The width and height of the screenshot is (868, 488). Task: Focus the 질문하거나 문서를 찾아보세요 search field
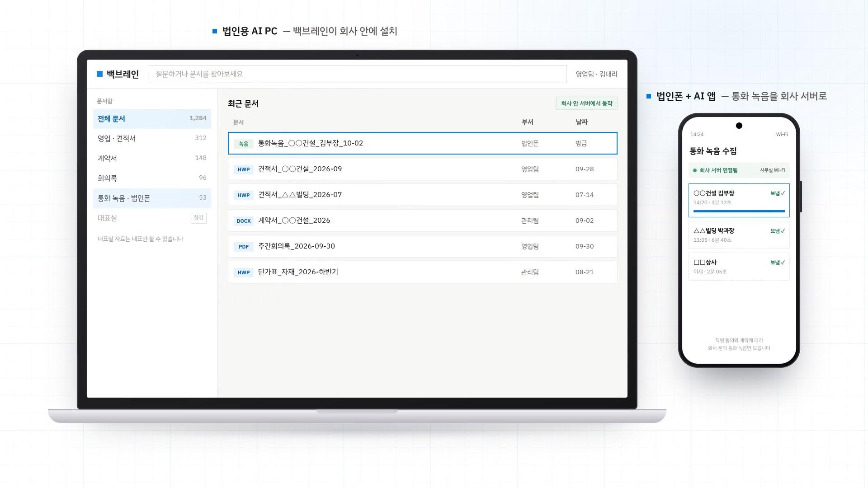[x=357, y=74]
